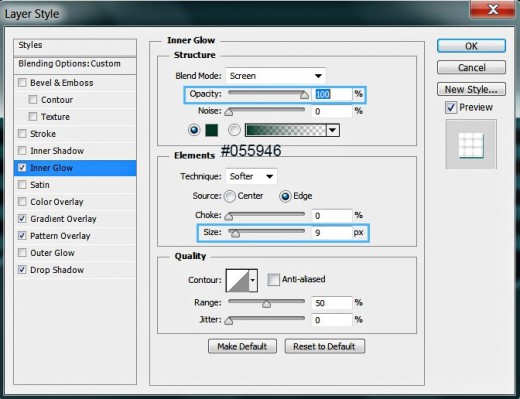520x399 pixels.
Task: Click the Jitter slider handle
Action: pos(229,321)
